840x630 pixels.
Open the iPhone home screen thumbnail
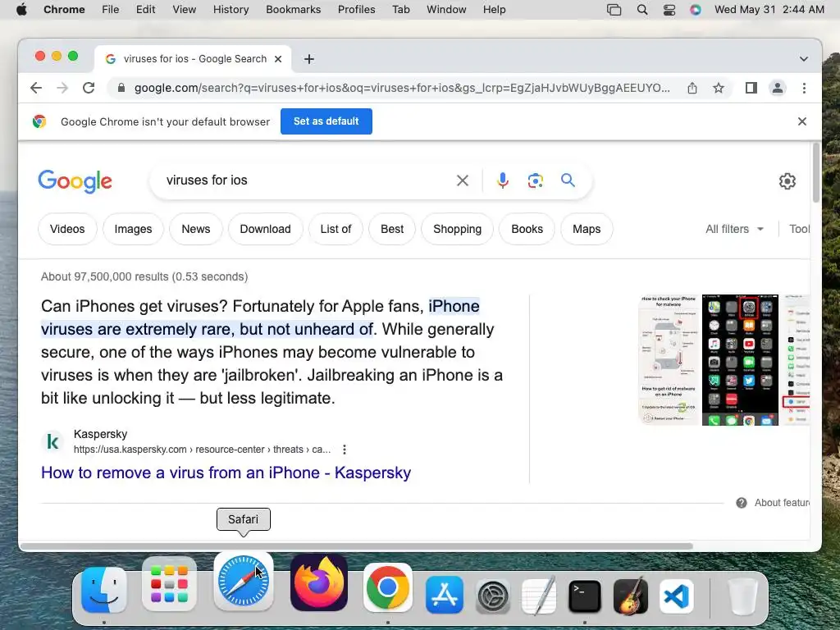[740, 360]
